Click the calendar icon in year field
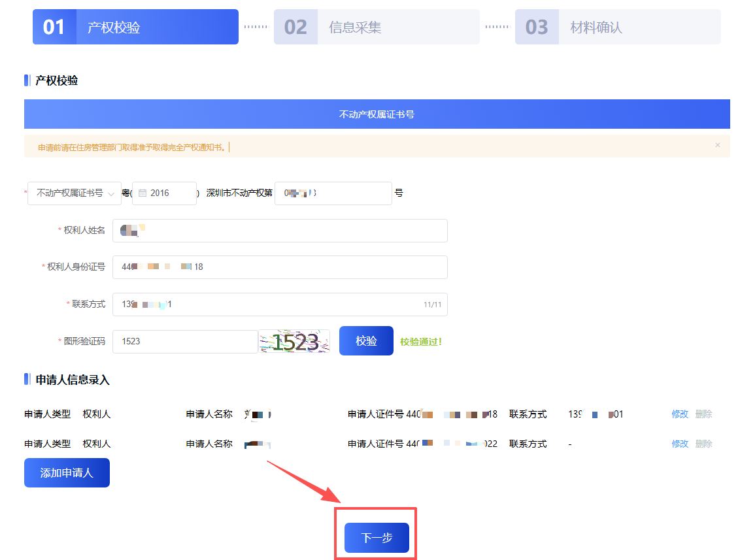 pos(142,193)
